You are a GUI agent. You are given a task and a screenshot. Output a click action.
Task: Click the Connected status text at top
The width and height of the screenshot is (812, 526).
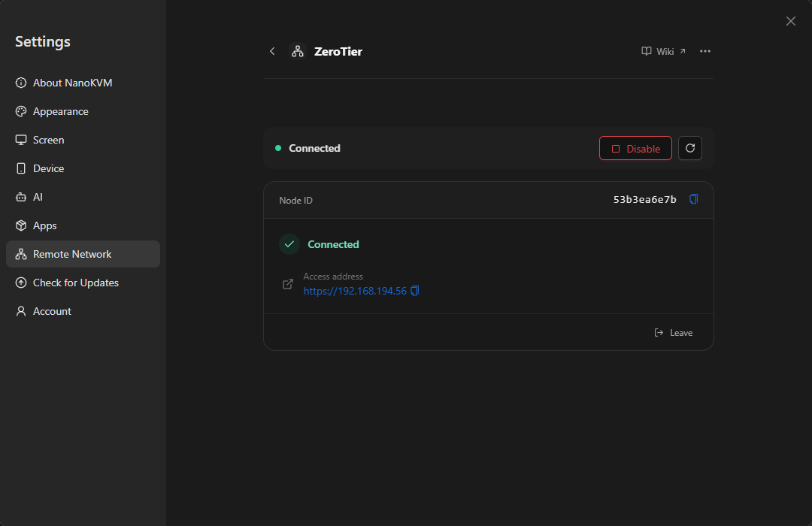tap(314, 149)
